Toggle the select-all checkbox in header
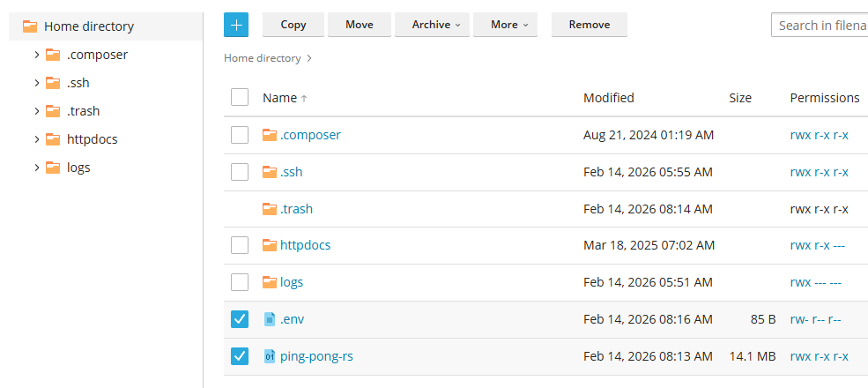The width and height of the screenshot is (868, 388). click(240, 97)
